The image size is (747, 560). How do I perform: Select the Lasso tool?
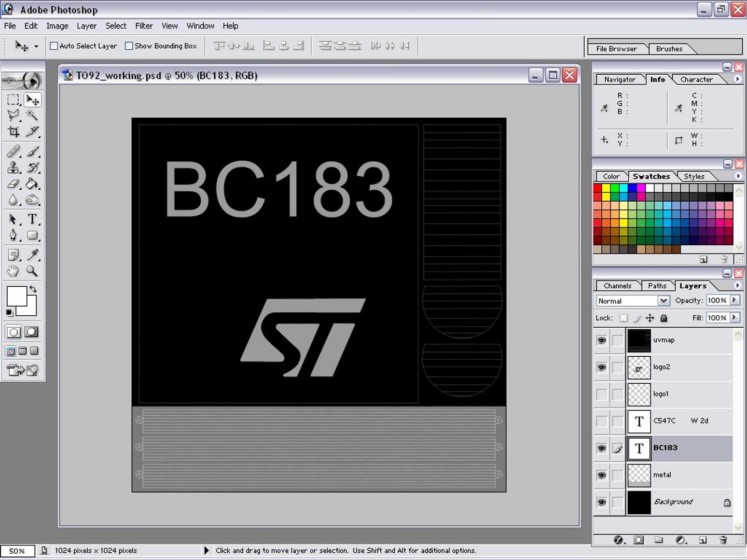pos(14,115)
